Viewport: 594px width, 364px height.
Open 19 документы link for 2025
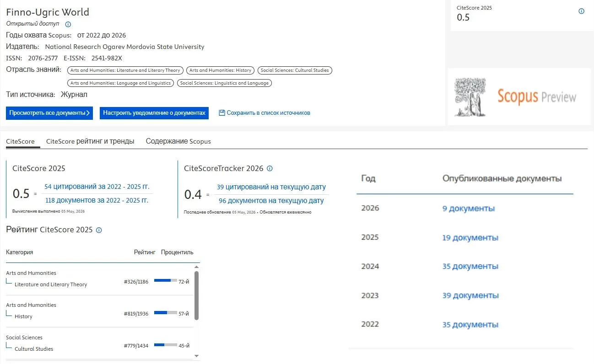click(470, 238)
